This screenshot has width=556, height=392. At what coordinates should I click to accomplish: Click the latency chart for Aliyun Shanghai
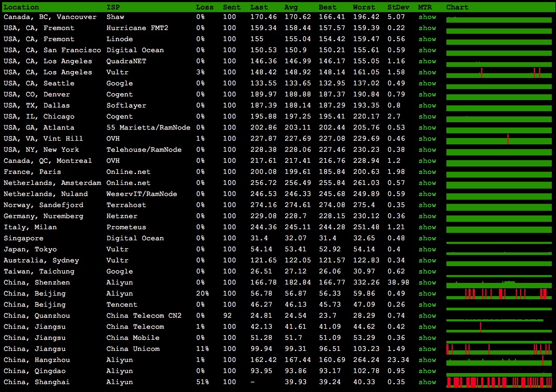click(499, 382)
